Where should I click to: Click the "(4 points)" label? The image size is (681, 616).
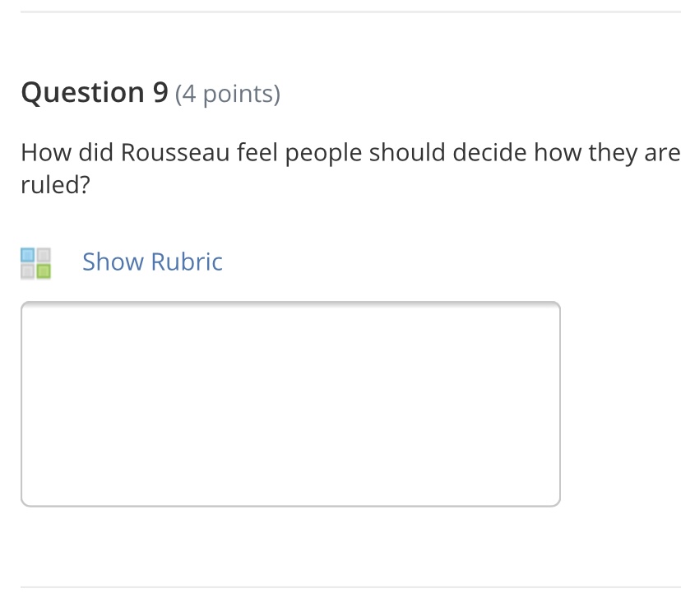(x=228, y=95)
